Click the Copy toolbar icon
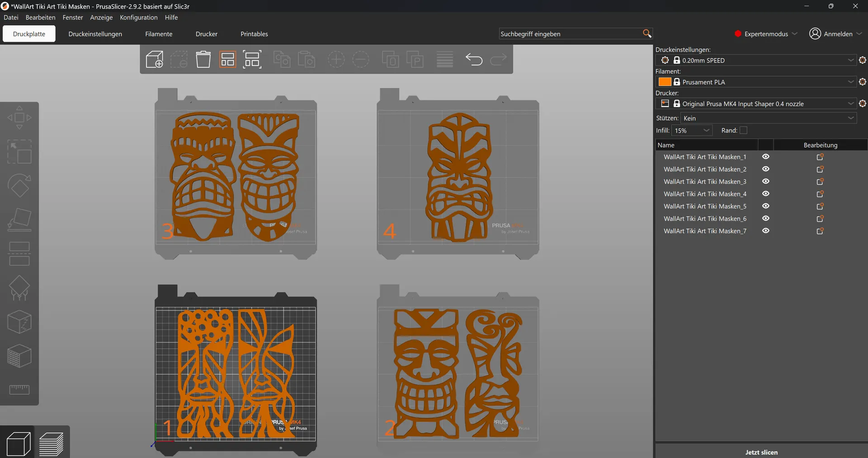Viewport: 868px width, 458px height. [x=282, y=59]
